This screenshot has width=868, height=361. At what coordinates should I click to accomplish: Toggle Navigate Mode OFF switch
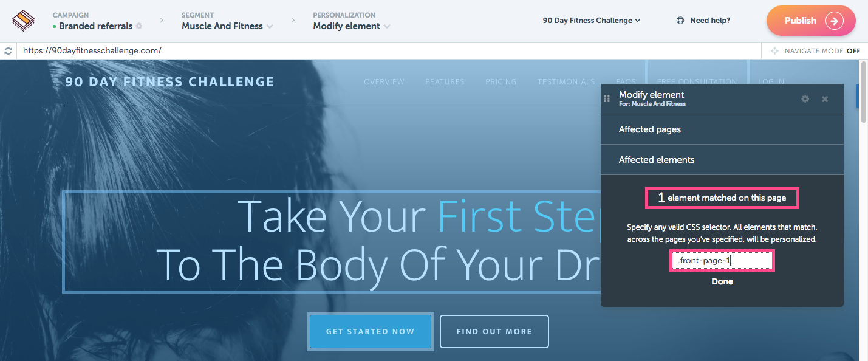point(853,51)
